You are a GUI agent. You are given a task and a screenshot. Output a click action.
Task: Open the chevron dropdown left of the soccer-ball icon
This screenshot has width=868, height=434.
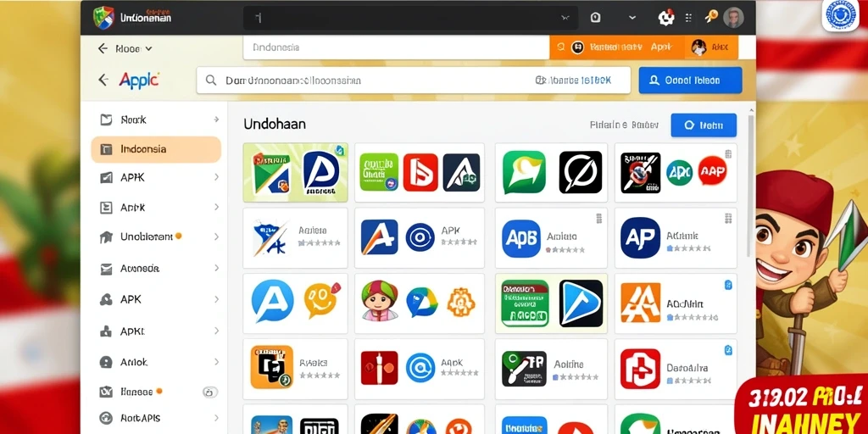(632, 18)
